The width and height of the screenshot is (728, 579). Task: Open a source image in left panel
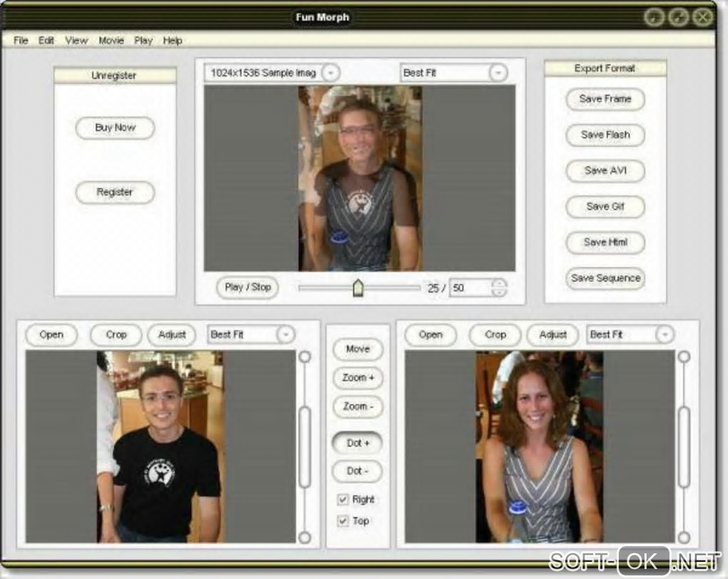51,335
